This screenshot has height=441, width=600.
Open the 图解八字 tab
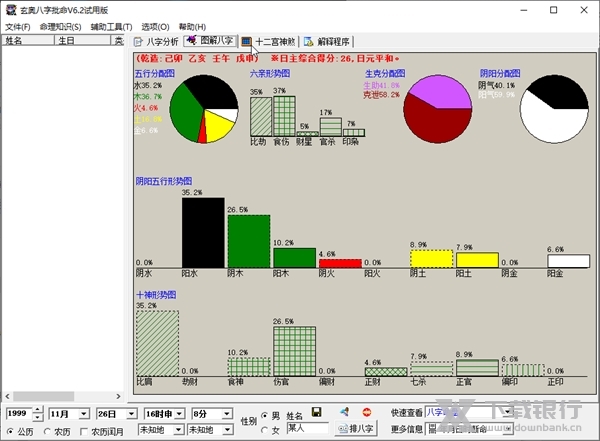click(210, 41)
